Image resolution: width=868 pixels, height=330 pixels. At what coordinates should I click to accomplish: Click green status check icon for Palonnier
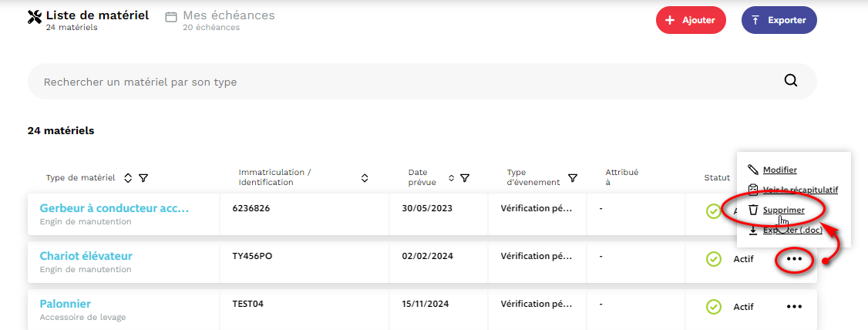(714, 307)
